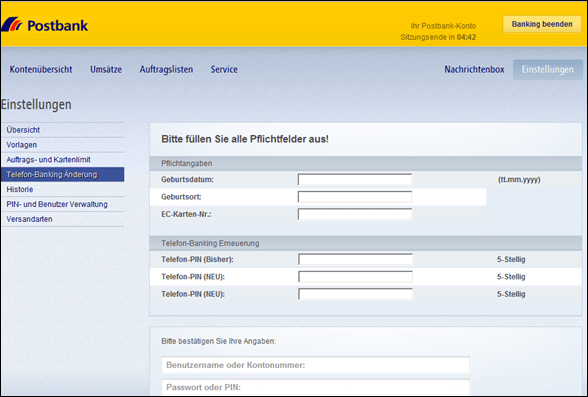
Task: Click the Pflichtangaben section header
Action: coord(366,163)
